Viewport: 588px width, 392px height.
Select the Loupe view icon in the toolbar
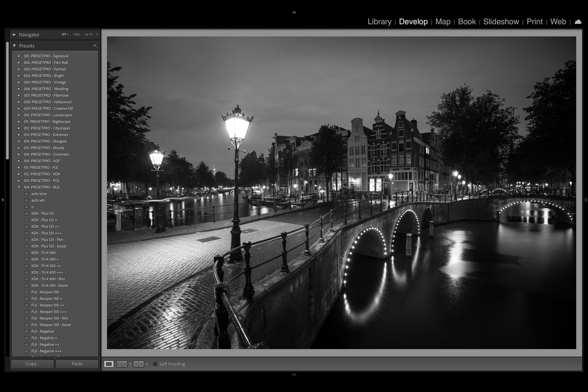109,364
